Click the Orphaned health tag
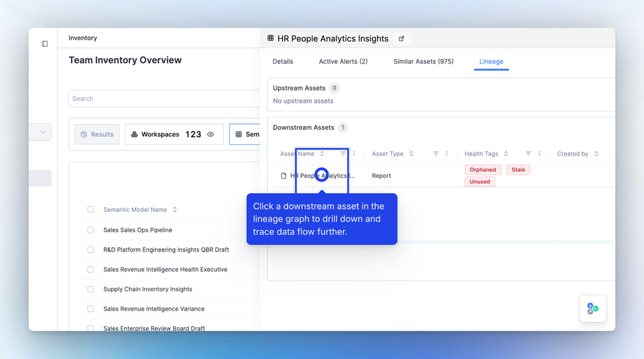The image size is (644, 359). click(x=482, y=170)
